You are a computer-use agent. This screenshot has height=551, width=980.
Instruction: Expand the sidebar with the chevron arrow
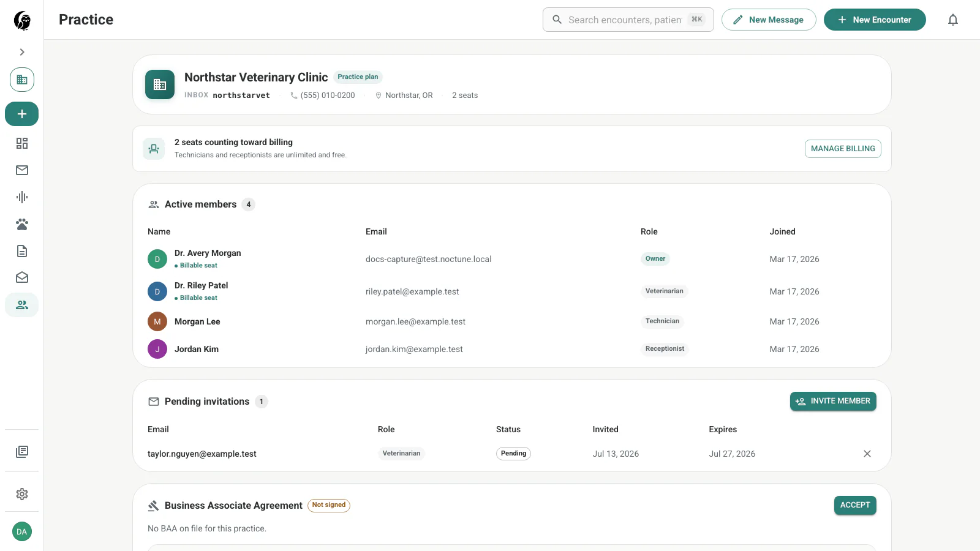pyautogui.click(x=22, y=52)
